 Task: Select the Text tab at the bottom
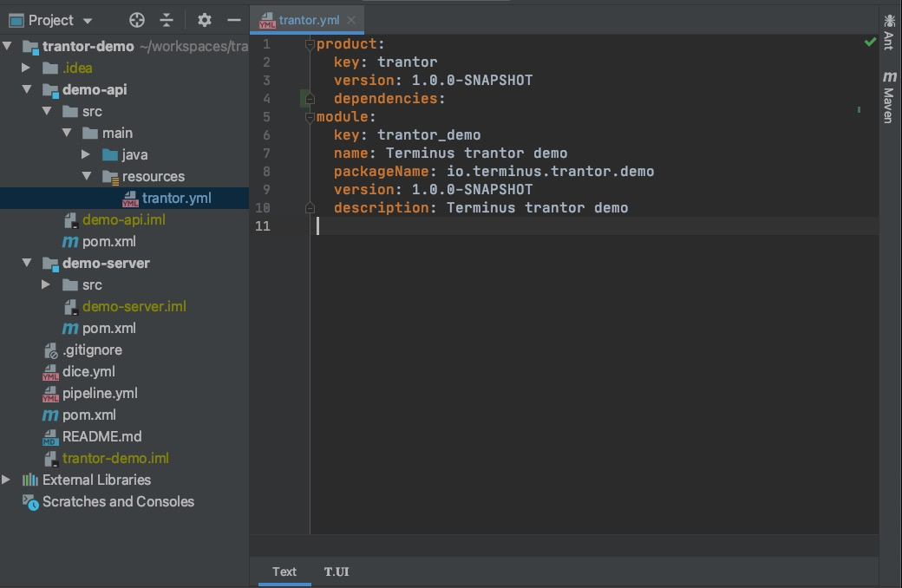[x=284, y=572]
